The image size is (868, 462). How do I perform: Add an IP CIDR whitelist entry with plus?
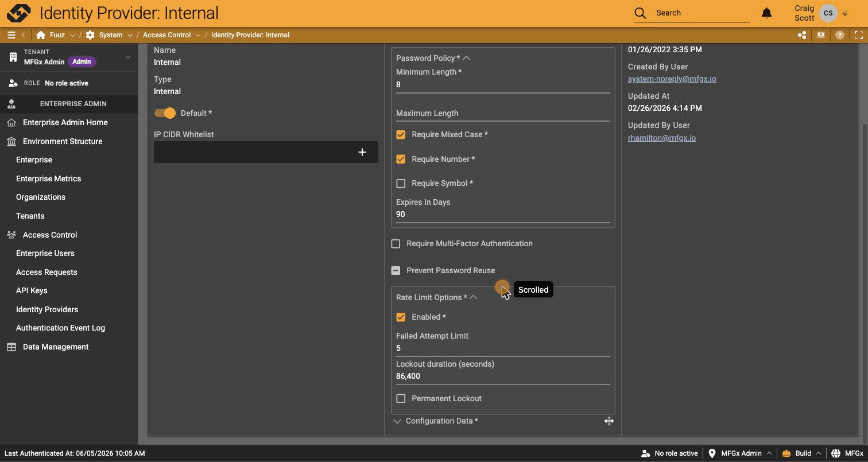point(362,152)
